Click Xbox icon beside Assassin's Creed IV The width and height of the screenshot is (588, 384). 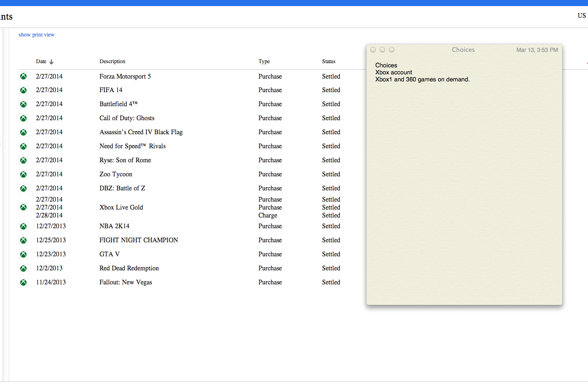pyautogui.click(x=23, y=132)
